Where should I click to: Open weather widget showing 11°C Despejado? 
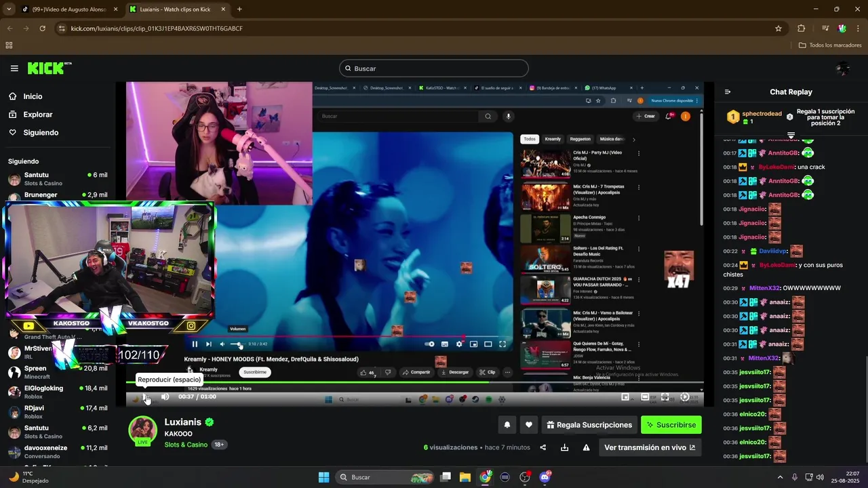pos(28,477)
